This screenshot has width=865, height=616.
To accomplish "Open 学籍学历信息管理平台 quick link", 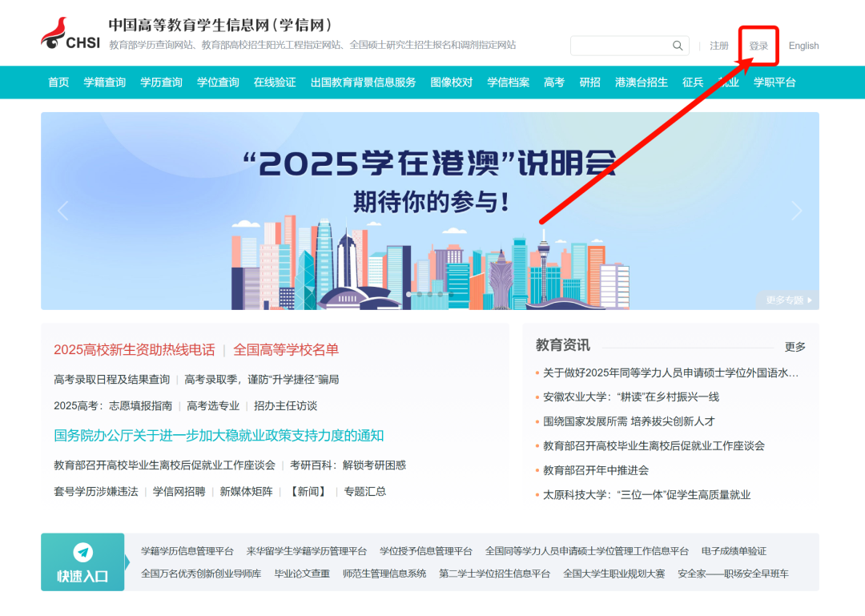I will pos(187,551).
